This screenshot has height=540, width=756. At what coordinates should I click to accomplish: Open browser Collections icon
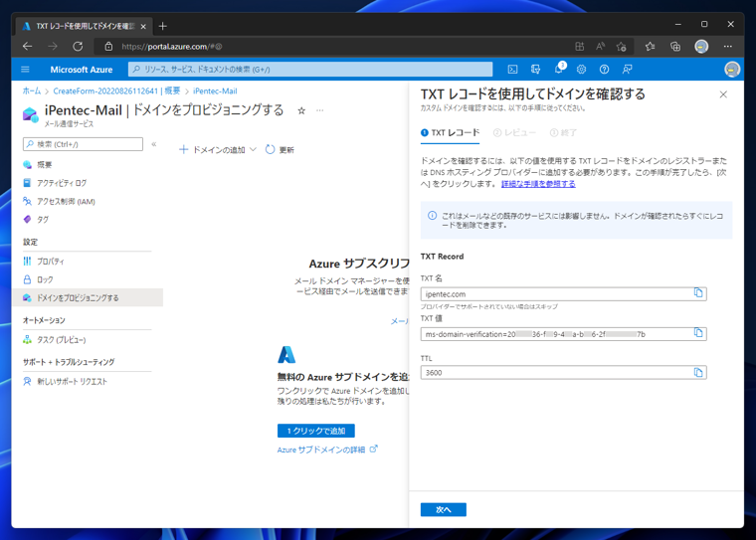[675, 47]
